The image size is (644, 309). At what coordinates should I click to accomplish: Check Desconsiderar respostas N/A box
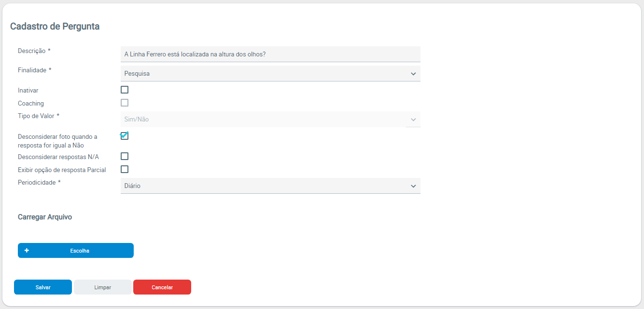click(x=125, y=156)
